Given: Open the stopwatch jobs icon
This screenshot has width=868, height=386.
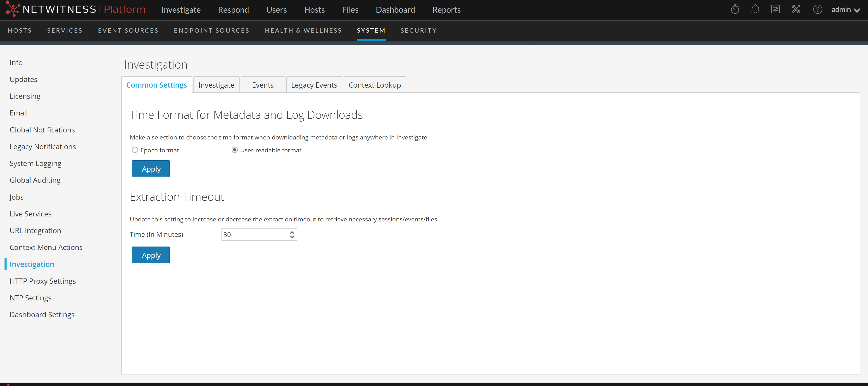Looking at the screenshot, I should point(735,10).
